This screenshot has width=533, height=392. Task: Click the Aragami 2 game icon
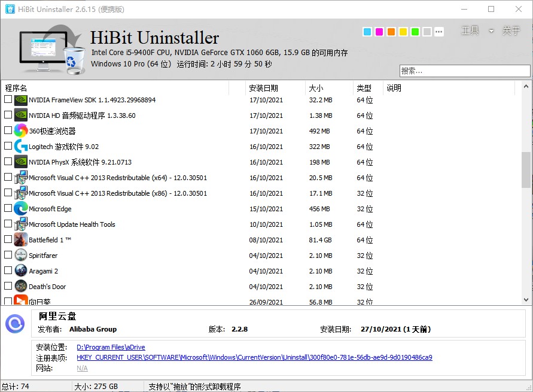[x=21, y=271]
